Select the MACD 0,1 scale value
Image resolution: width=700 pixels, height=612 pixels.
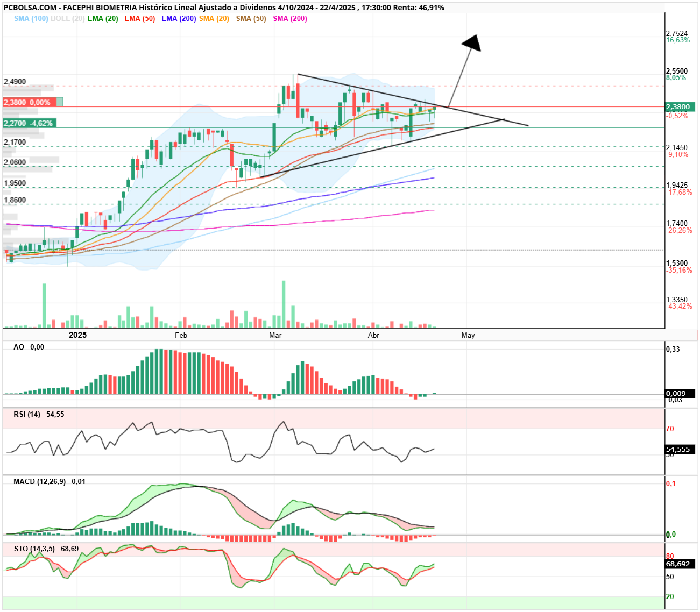(671, 483)
